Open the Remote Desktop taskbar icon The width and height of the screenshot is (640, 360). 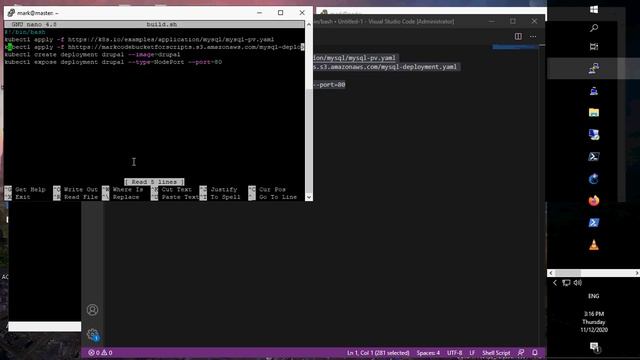(x=594, y=135)
